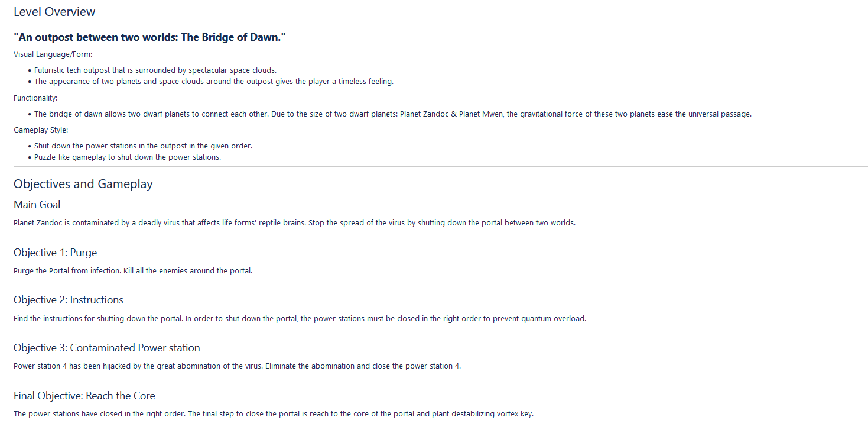The height and width of the screenshot is (433, 868).
Task: Click the Level Overview heading
Action: 54,12
